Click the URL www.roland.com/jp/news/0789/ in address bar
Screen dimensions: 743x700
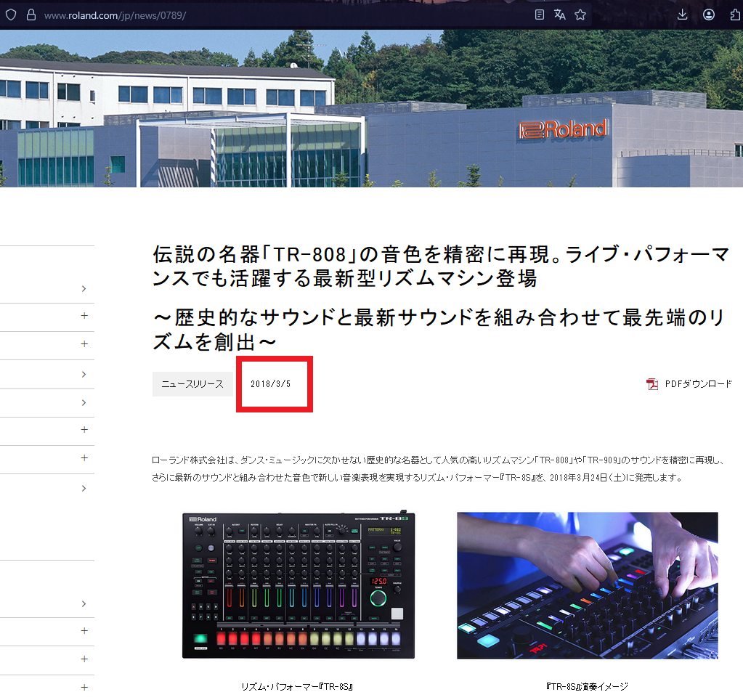[x=115, y=16]
